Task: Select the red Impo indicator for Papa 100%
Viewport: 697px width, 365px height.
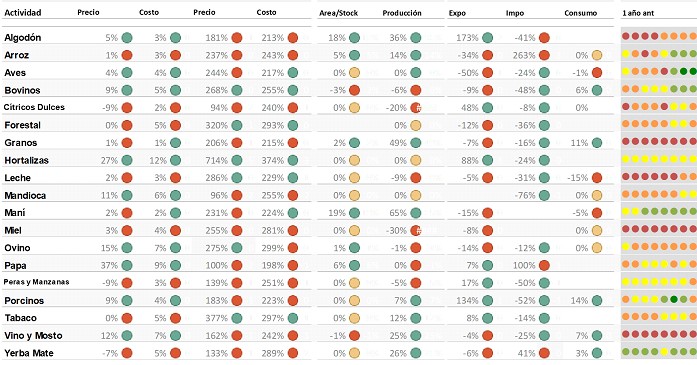Action: point(544,265)
